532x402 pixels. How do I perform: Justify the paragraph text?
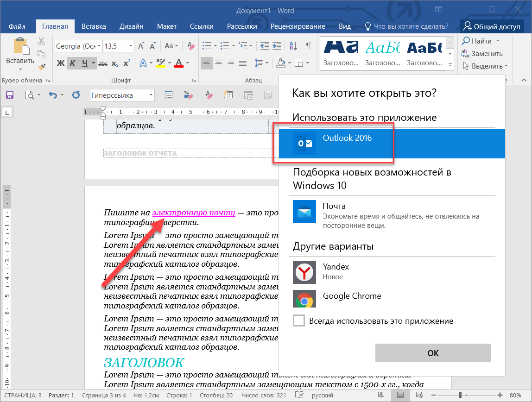(243, 63)
